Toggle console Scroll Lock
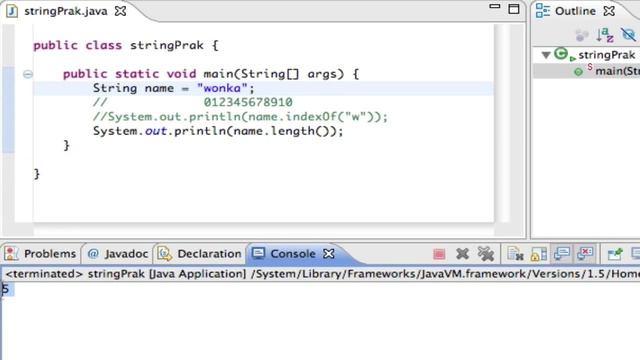This screenshot has height=360, width=640. (538, 254)
